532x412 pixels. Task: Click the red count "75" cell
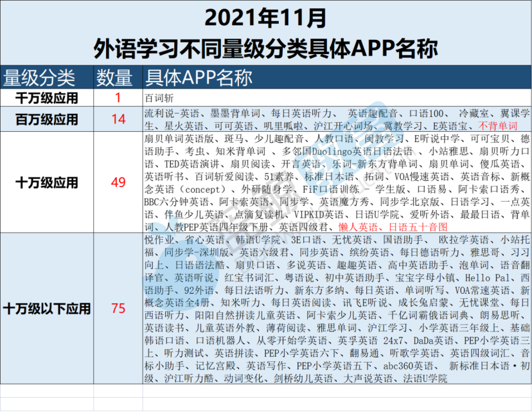pyautogui.click(x=118, y=309)
